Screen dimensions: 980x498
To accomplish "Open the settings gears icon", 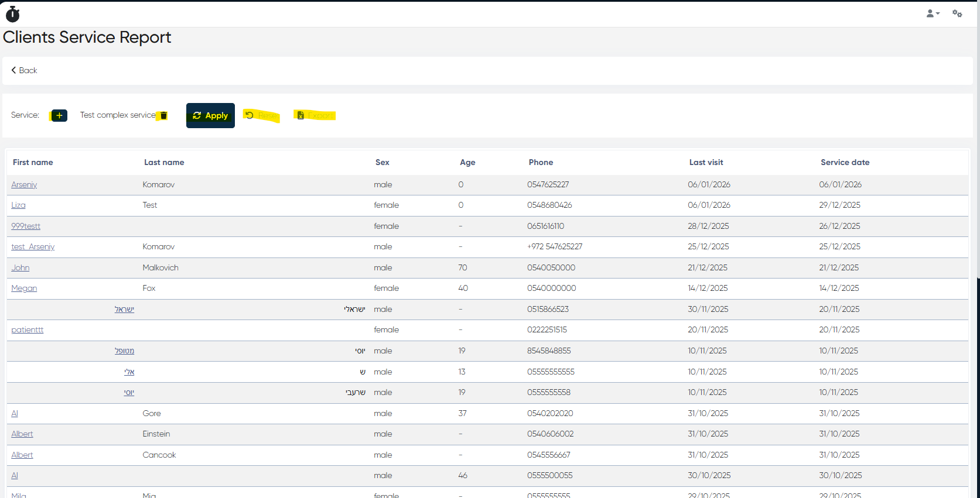I will point(957,13).
